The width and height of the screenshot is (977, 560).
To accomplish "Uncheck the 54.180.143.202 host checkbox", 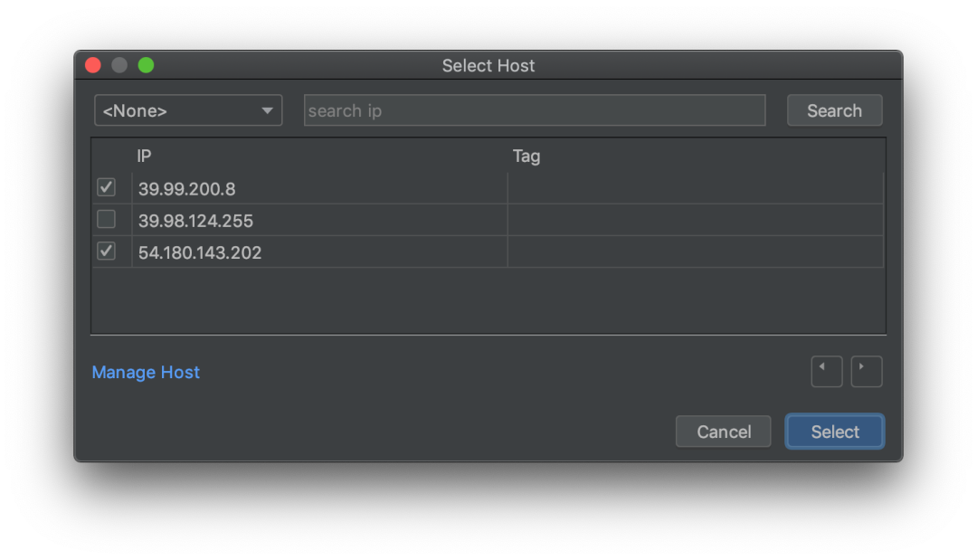I will click(106, 251).
